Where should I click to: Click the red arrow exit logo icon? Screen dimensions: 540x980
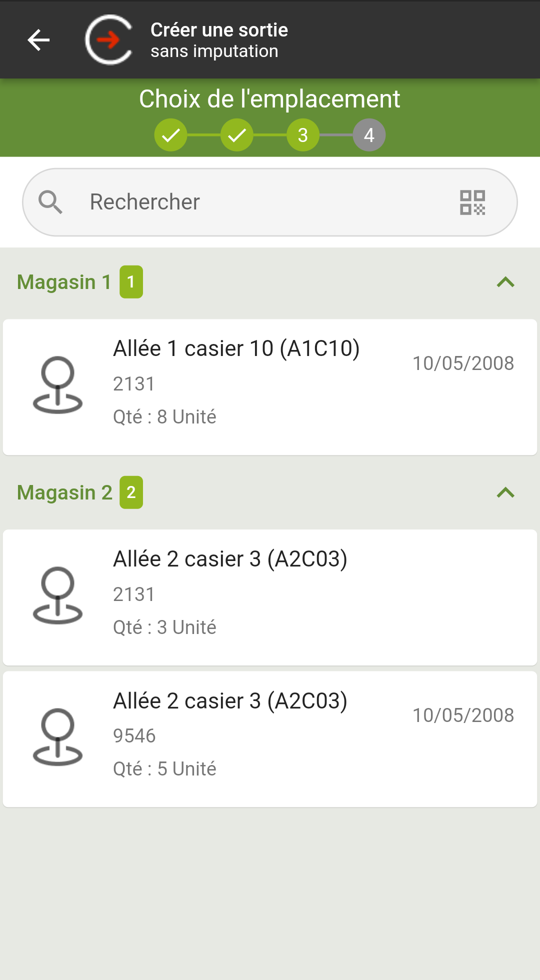(109, 40)
